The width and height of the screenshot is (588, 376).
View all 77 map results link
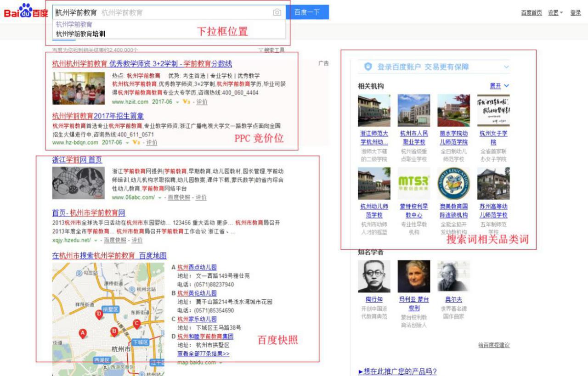pos(203,354)
